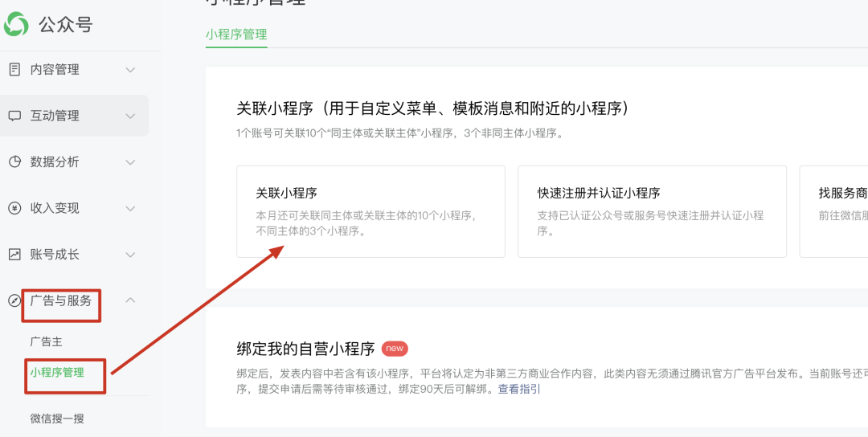Click the 广告与服务 compass icon
Viewport: 868px width, 437px height.
(14, 300)
